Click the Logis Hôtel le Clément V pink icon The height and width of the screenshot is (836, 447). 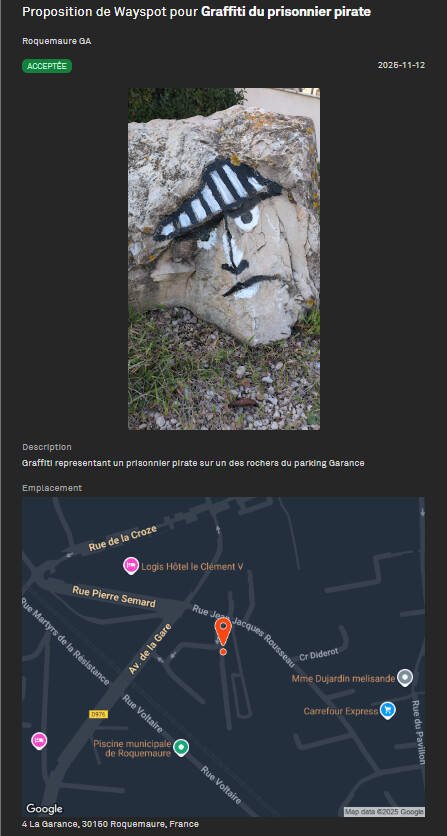131,566
